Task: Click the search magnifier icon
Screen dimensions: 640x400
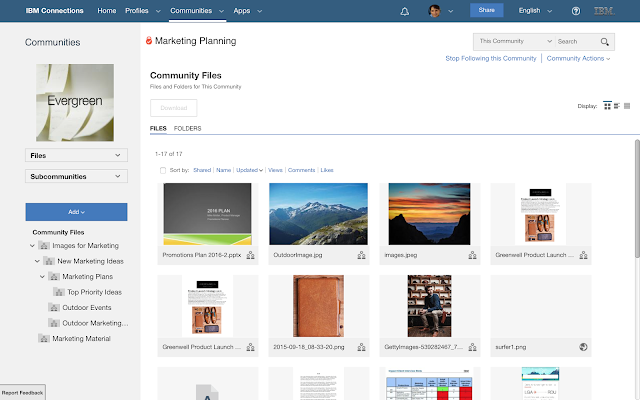Action: pyautogui.click(x=604, y=42)
